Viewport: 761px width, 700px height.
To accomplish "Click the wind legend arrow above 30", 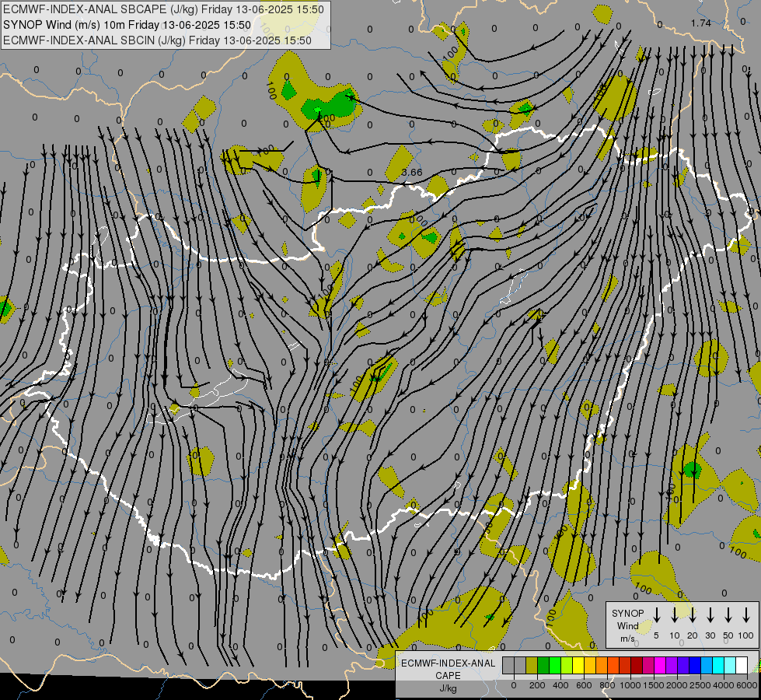I will [x=710, y=615].
